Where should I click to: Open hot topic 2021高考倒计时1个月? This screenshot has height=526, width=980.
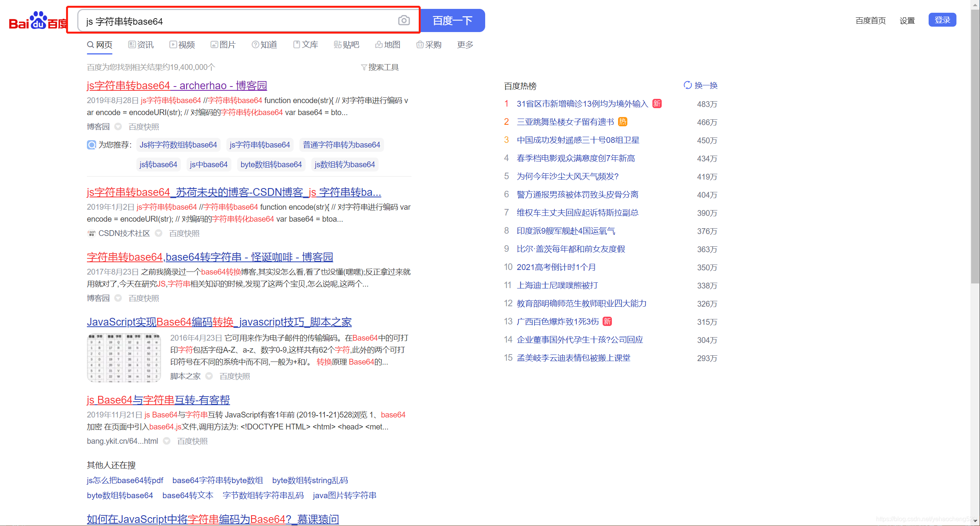click(556, 267)
